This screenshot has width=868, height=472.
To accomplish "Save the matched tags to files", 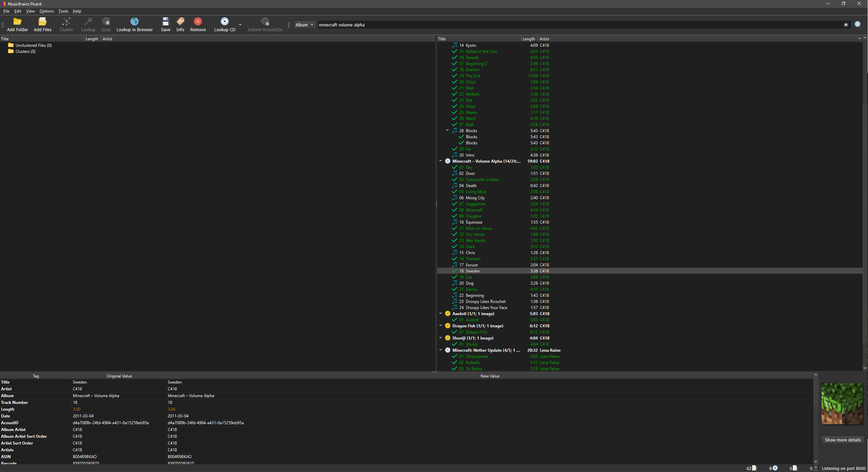I will tap(165, 24).
